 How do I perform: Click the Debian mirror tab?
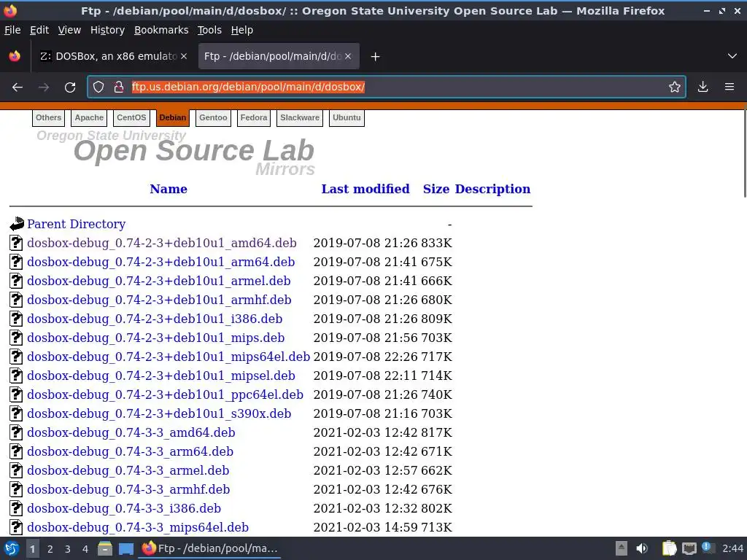[172, 117]
